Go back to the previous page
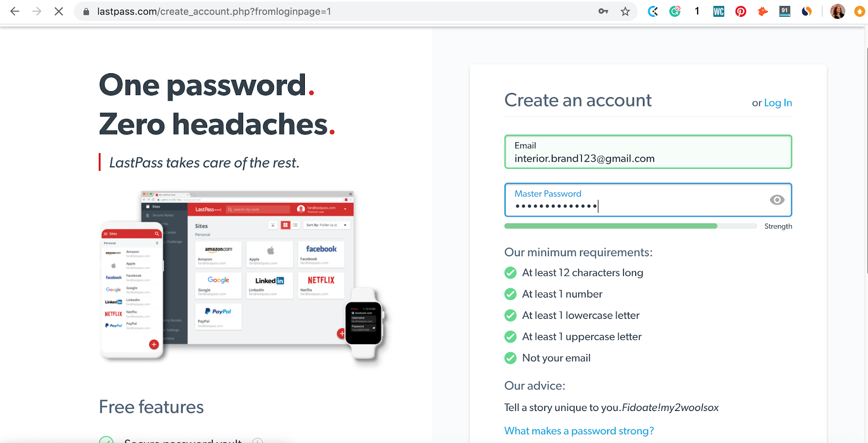Image resolution: width=868 pixels, height=443 pixels. (15, 11)
